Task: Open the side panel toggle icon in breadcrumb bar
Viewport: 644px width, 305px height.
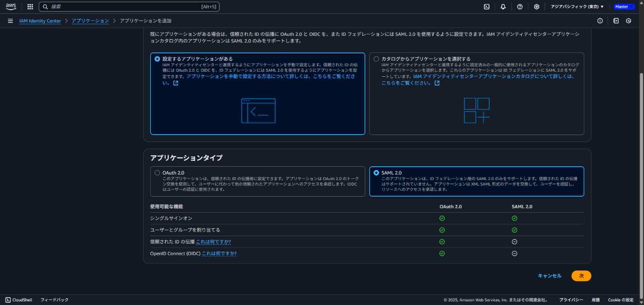Action: pos(616,21)
